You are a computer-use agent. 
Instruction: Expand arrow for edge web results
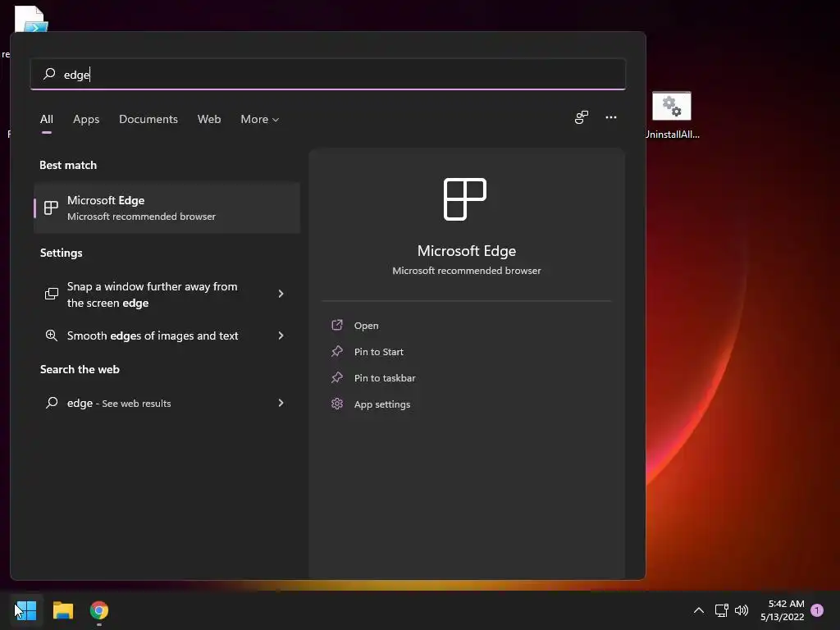click(281, 403)
